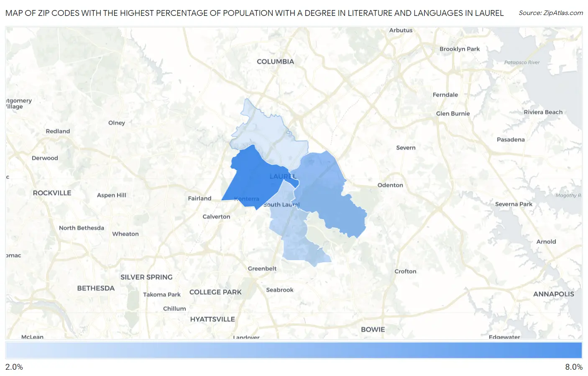This screenshot has width=588, height=376.
Task: Click the SILVER SPRING map label
Action: (x=146, y=277)
